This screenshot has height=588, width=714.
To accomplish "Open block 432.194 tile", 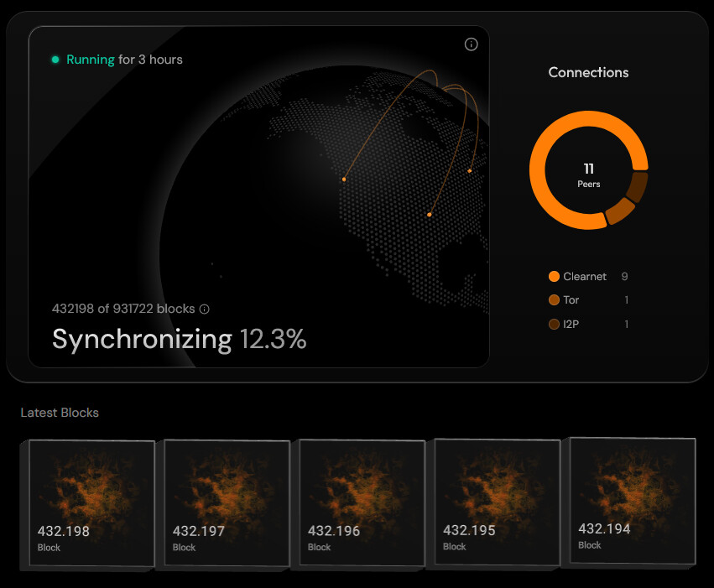I will pyautogui.click(x=633, y=502).
